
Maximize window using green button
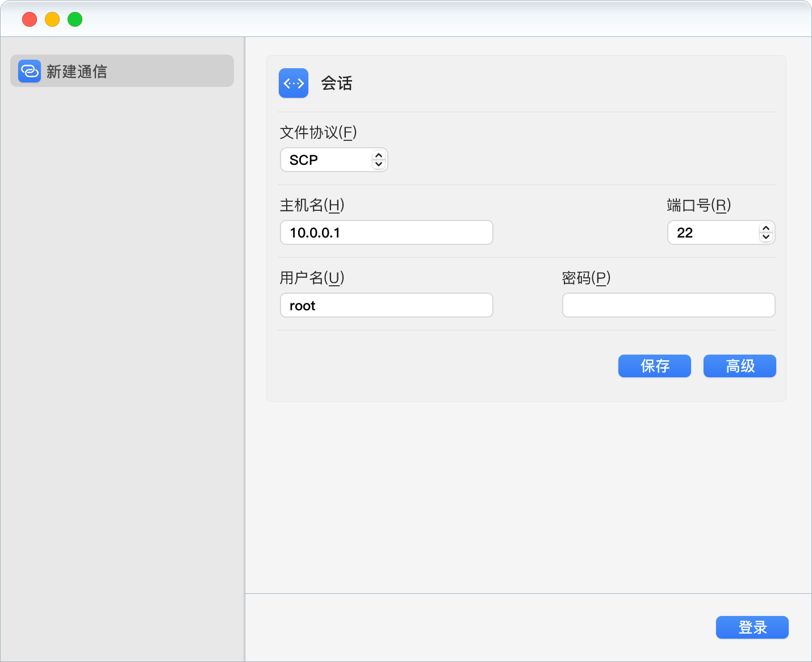(x=75, y=19)
